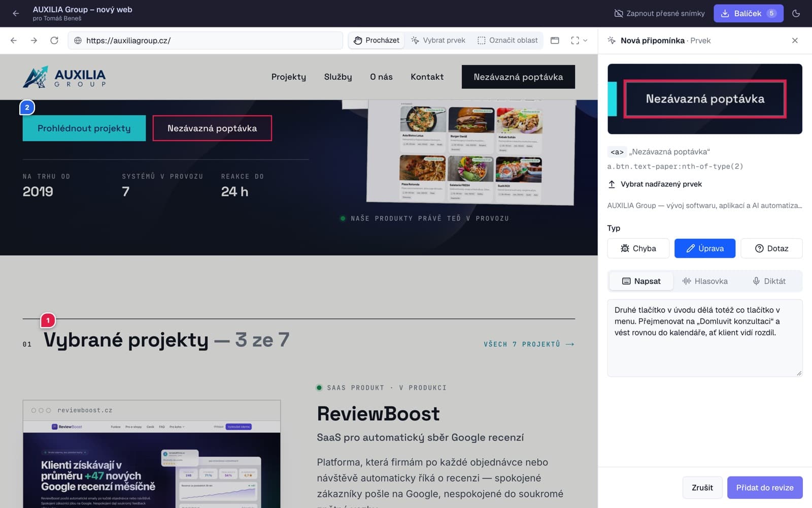Select Chyba comment type

638,248
